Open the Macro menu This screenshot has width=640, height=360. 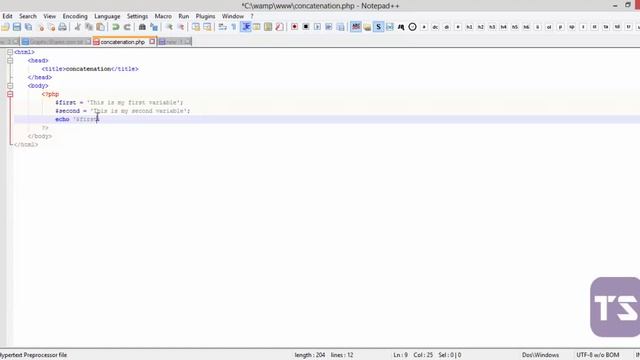(x=163, y=16)
